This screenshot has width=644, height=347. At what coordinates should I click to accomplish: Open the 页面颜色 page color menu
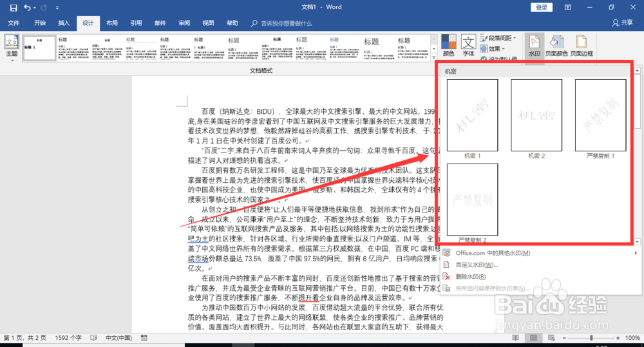(x=556, y=45)
